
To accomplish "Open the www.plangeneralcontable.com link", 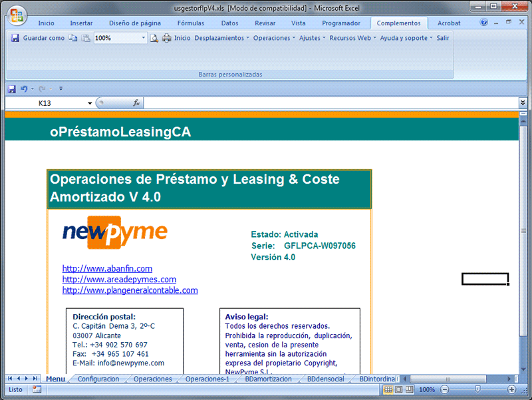I will (130, 290).
